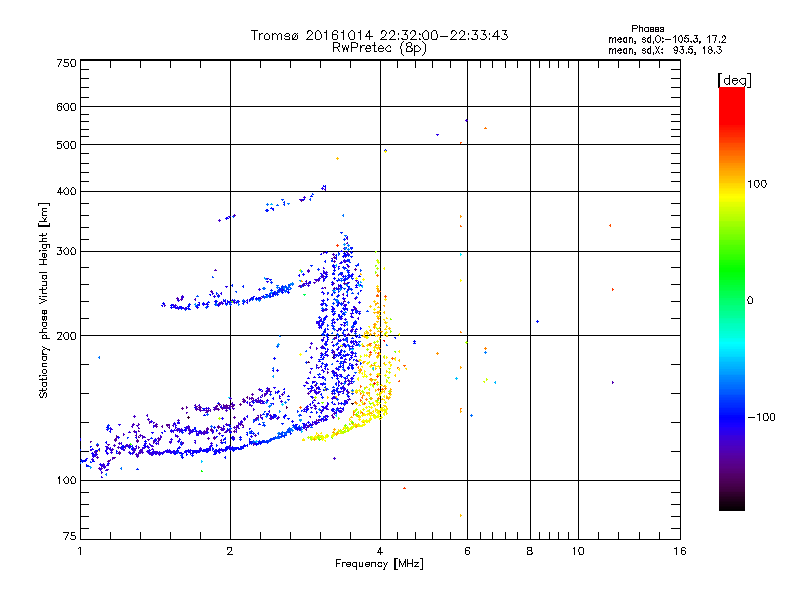Image resolution: width=800 pixels, height=600 pixels.
Task: Click the y-axis label '100'
Action: 66,480
